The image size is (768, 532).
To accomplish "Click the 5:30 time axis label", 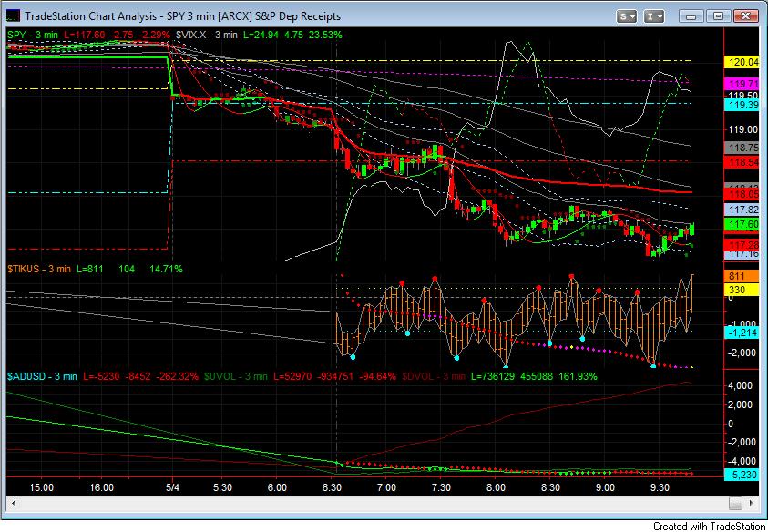I will click(223, 487).
